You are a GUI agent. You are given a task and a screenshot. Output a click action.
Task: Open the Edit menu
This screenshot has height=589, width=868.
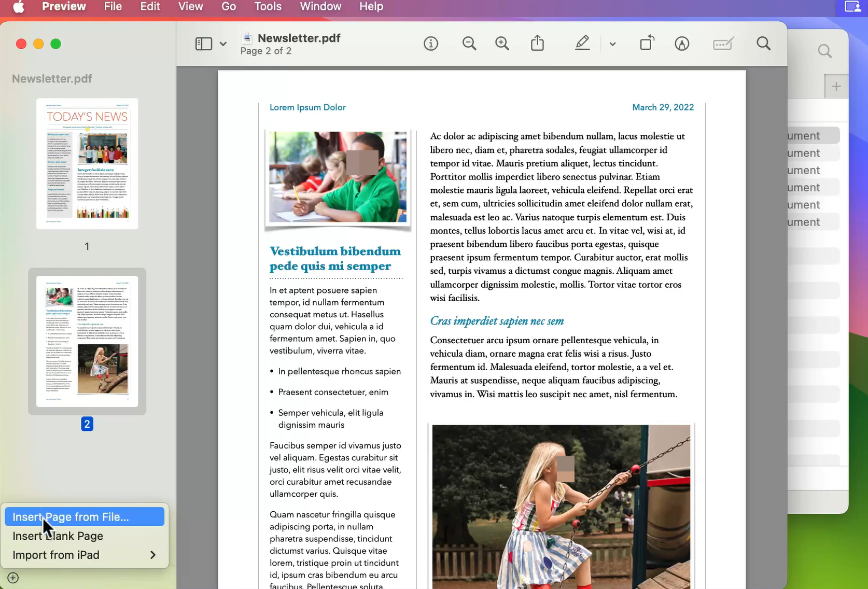coord(150,7)
